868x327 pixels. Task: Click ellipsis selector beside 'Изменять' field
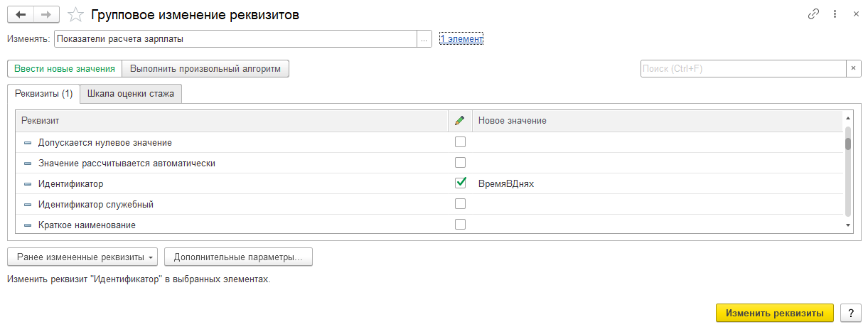424,39
